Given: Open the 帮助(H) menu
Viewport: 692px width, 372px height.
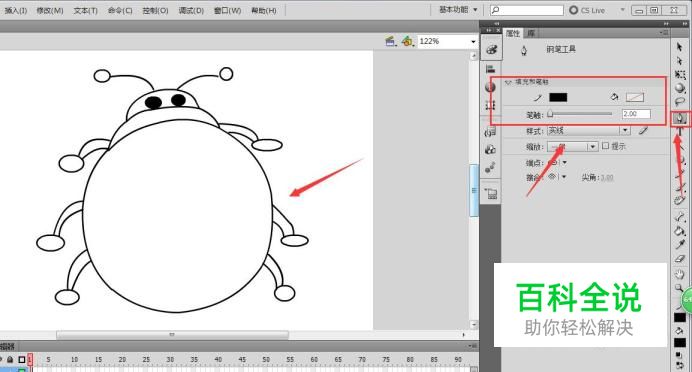Looking at the screenshot, I should (x=263, y=10).
